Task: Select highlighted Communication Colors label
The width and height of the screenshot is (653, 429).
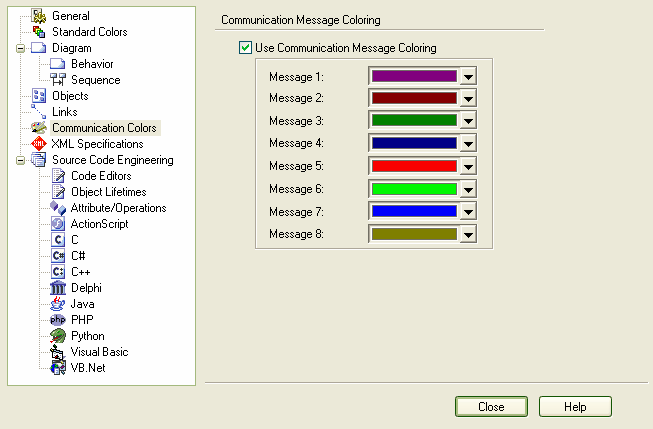Action: (104, 128)
